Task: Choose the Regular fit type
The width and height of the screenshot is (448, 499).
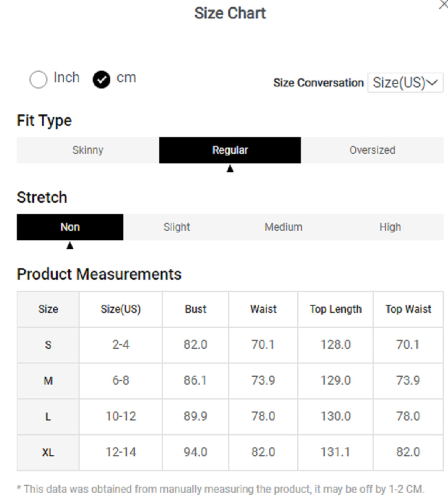Action: 230,150
